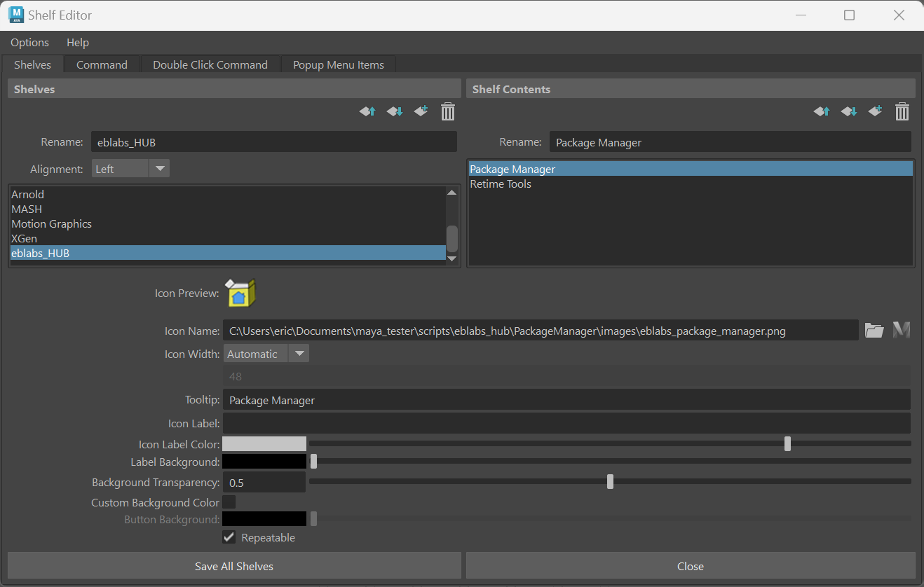Select Retime Tools in Shelf Contents list

tap(691, 184)
